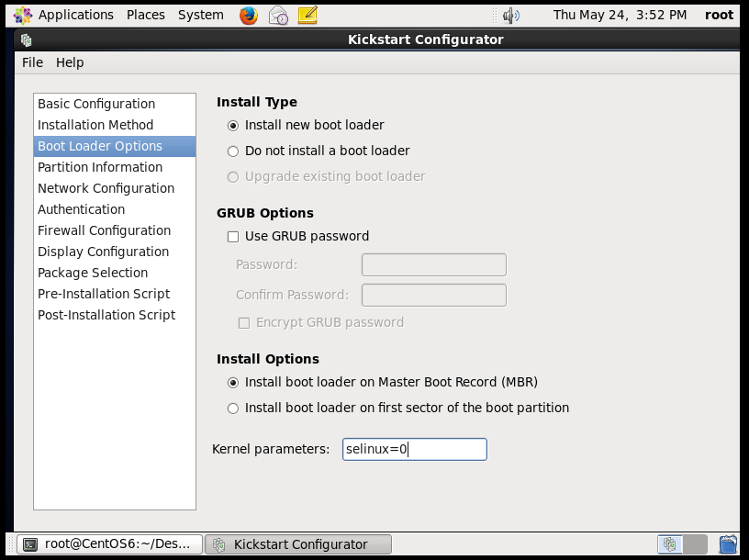The width and height of the screenshot is (749, 560).
Task: Open Display Configuration section
Action: 115,252
